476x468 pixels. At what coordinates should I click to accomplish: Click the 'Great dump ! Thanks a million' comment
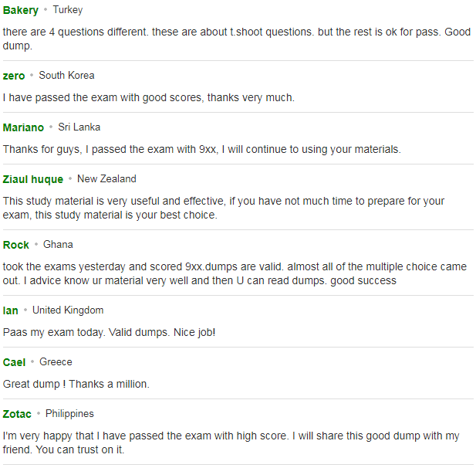click(76, 384)
